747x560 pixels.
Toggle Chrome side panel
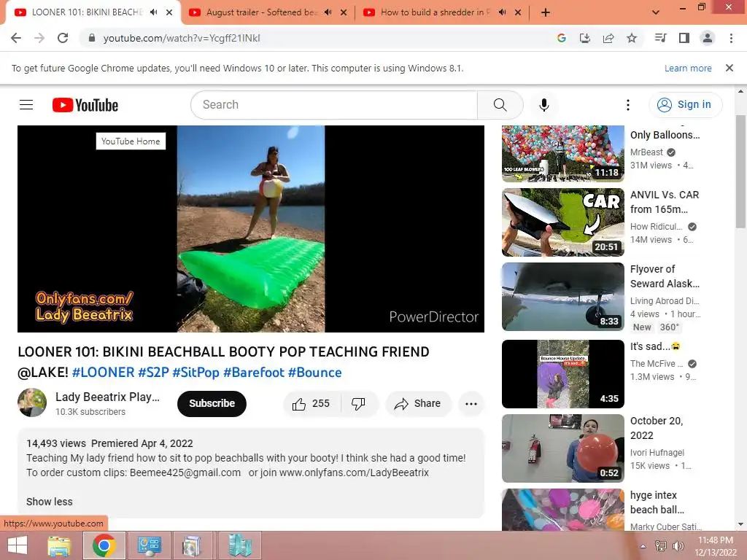tap(684, 38)
